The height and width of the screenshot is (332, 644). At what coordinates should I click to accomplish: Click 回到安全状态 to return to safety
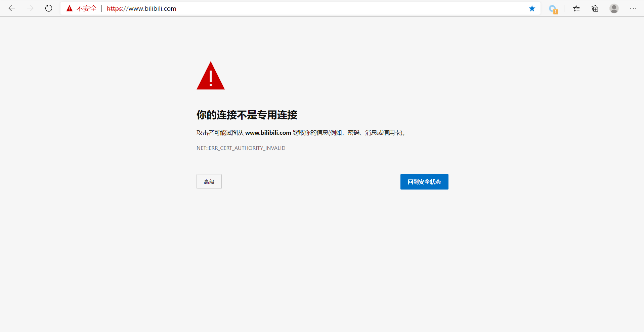[x=424, y=182]
